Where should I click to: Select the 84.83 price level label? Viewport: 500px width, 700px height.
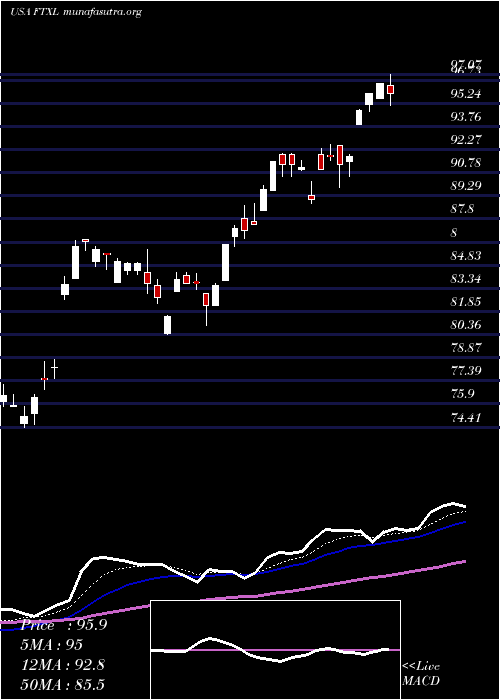[466, 256]
